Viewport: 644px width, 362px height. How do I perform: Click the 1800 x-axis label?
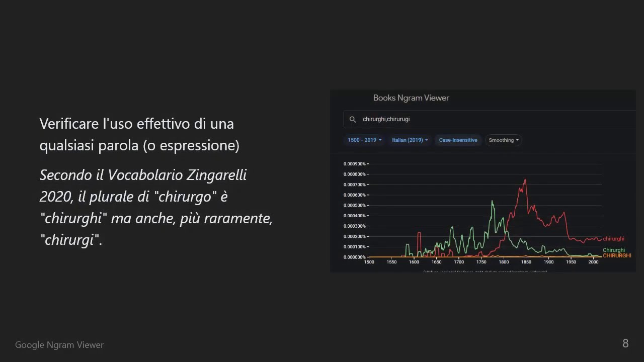(x=504, y=262)
